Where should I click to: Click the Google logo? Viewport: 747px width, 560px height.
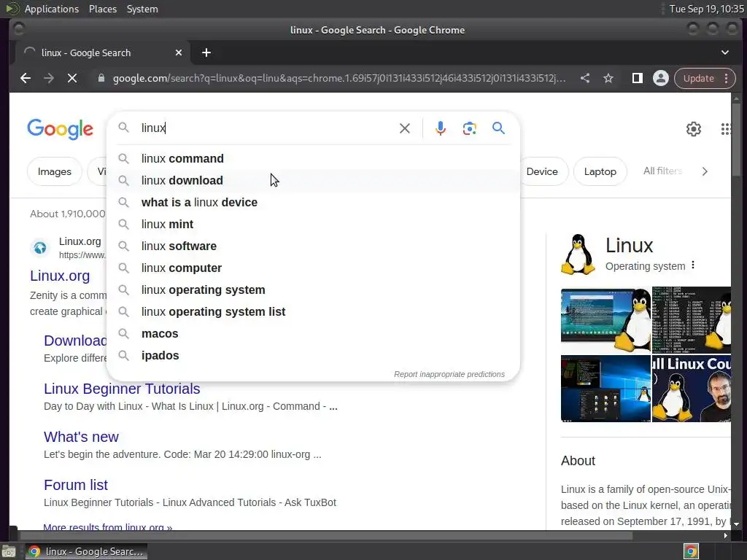pos(60,129)
